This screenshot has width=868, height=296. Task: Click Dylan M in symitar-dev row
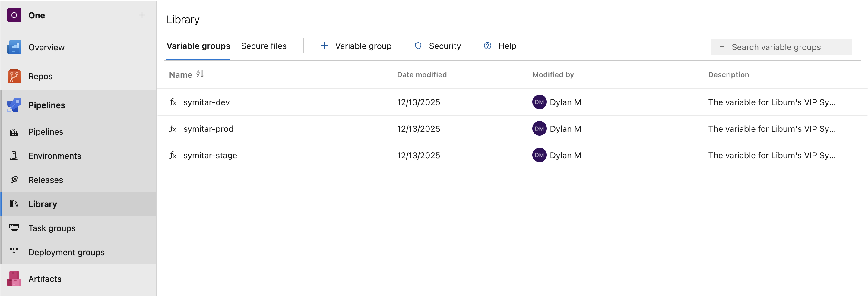click(565, 102)
